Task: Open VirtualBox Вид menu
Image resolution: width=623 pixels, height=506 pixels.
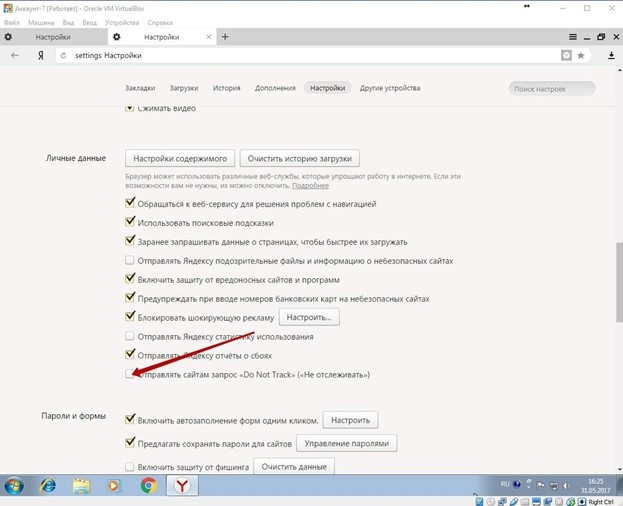Action: (x=68, y=23)
